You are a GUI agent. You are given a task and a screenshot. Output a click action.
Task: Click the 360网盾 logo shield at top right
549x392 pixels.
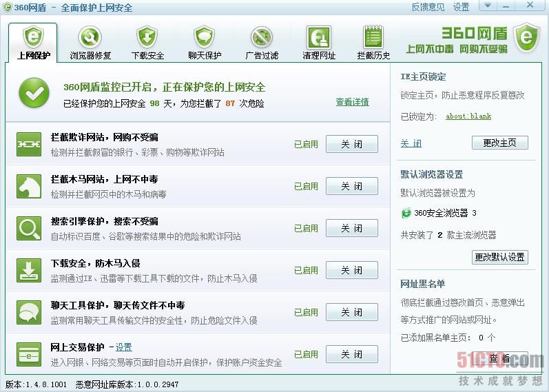pyautogui.click(x=526, y=37)
